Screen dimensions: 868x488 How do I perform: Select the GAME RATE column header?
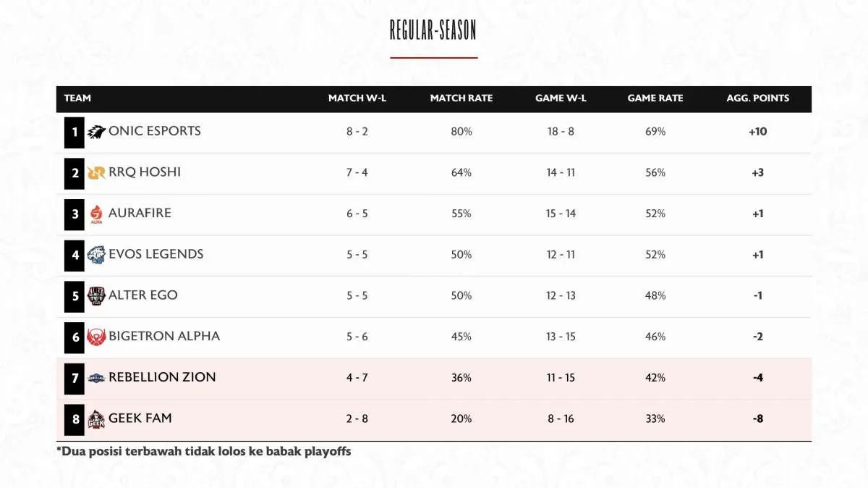click(655, 98)
